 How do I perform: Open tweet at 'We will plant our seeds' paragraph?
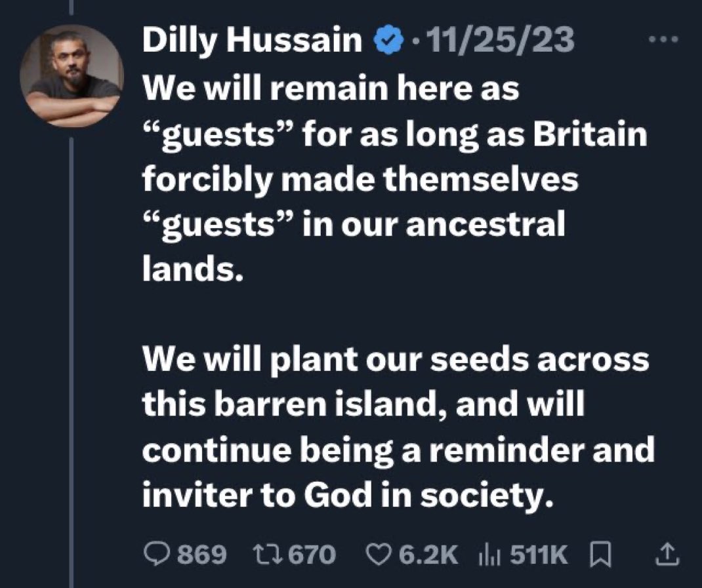[398, 427]
